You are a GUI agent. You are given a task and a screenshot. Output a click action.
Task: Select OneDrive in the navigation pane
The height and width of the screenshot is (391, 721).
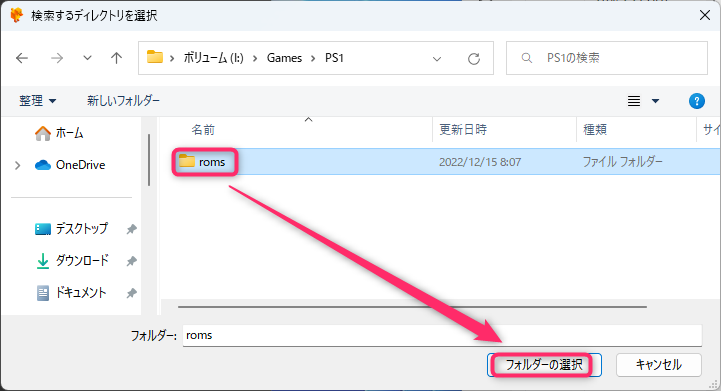point(70,165)
